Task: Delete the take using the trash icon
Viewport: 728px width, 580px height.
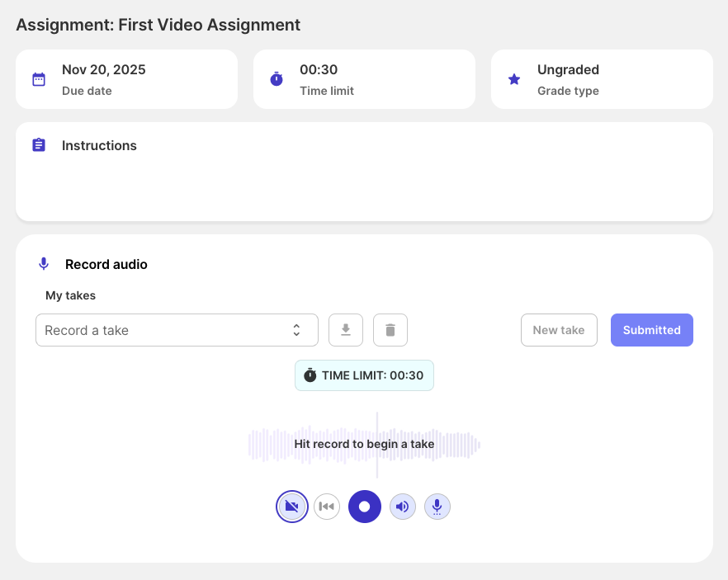Action: (x=390, y=329)
